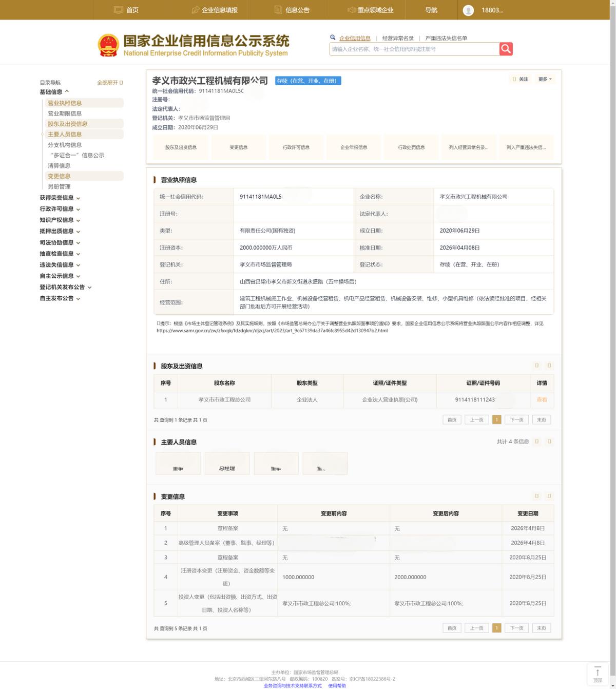This screenshot has height=689, width=616.
Task: Select the 企业信用信息 search tab
Action: pyautogui.click(x=355, y=38)
